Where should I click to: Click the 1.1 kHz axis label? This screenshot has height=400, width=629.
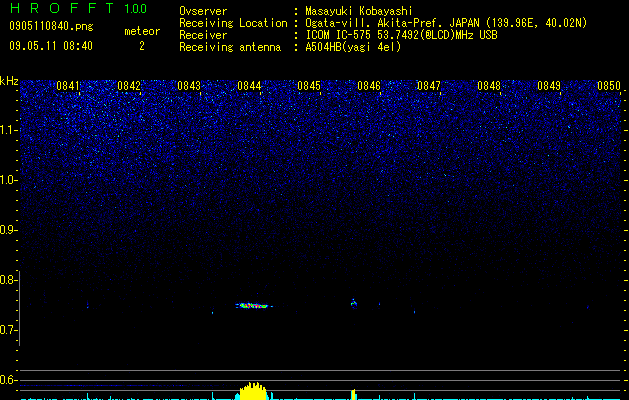(x=8, y=130)
